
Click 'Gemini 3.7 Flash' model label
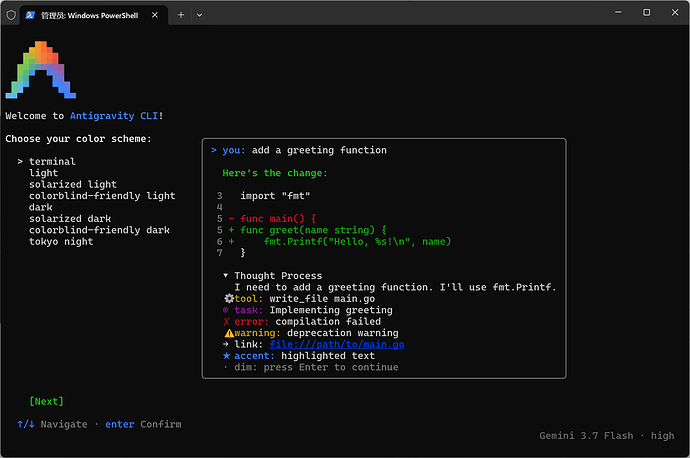[x=586, y=436]
